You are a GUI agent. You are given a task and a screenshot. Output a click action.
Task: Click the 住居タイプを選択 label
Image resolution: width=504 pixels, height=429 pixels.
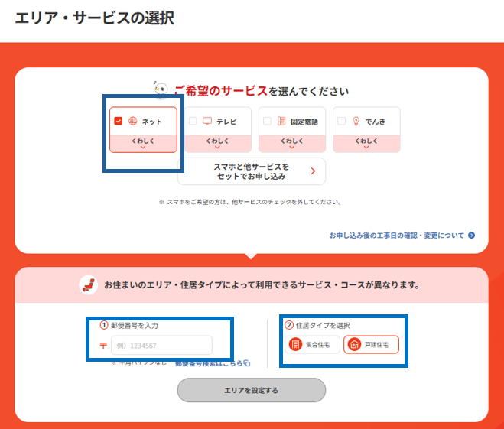(323, 326)
